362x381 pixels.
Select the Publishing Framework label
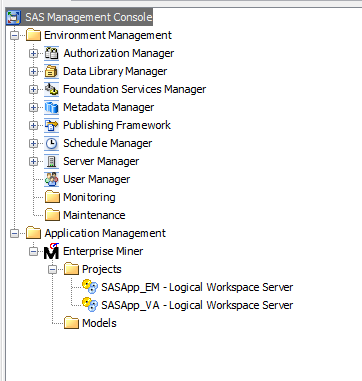pos(117,125)
